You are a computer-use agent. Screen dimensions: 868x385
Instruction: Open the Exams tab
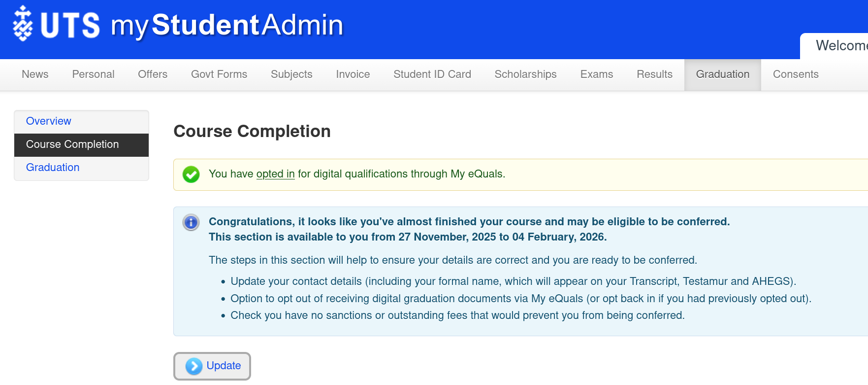pos(596,74)
